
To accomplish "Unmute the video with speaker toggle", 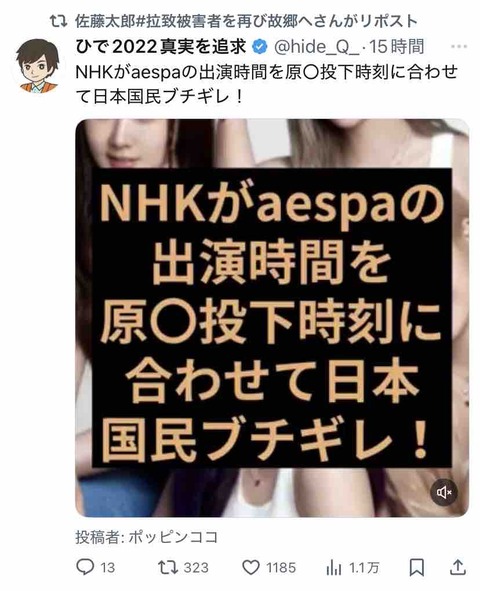I will point(445,492).
